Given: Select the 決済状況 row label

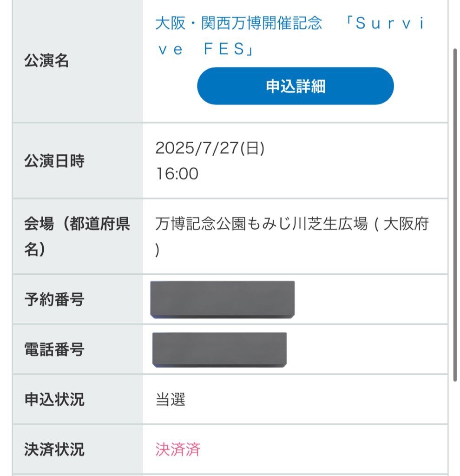Looking at the screenshot, I should click(54, 450).
